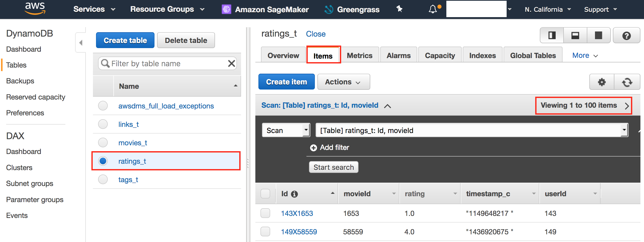Open the Support dropdown

pos(600,9)
